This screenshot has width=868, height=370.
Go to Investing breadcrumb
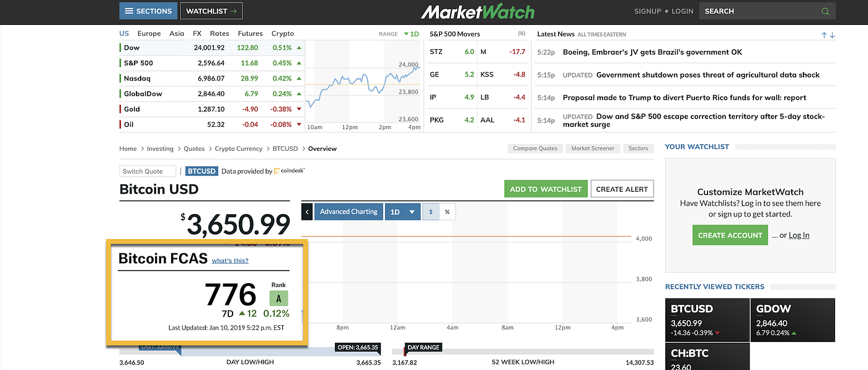160,149
